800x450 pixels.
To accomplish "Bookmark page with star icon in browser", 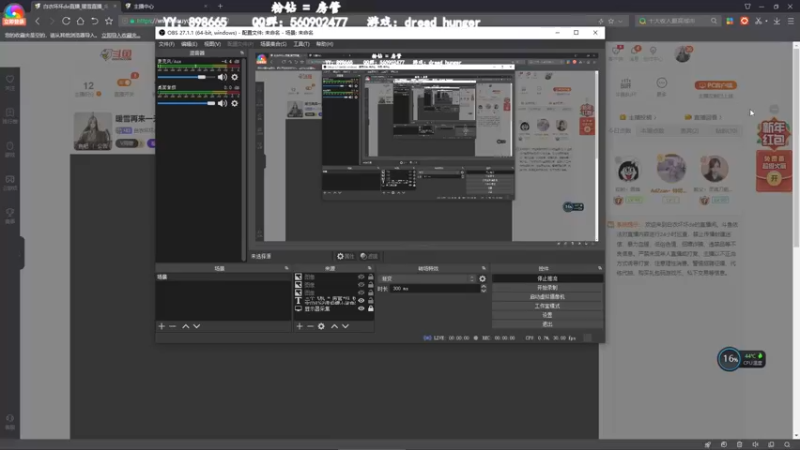I will (109, 21).
